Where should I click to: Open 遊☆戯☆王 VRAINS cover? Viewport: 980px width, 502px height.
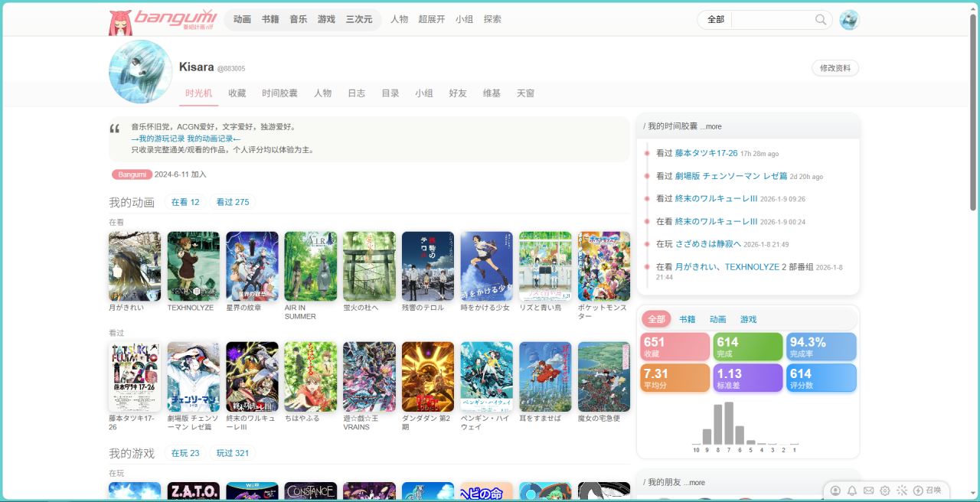coord(370,377)
